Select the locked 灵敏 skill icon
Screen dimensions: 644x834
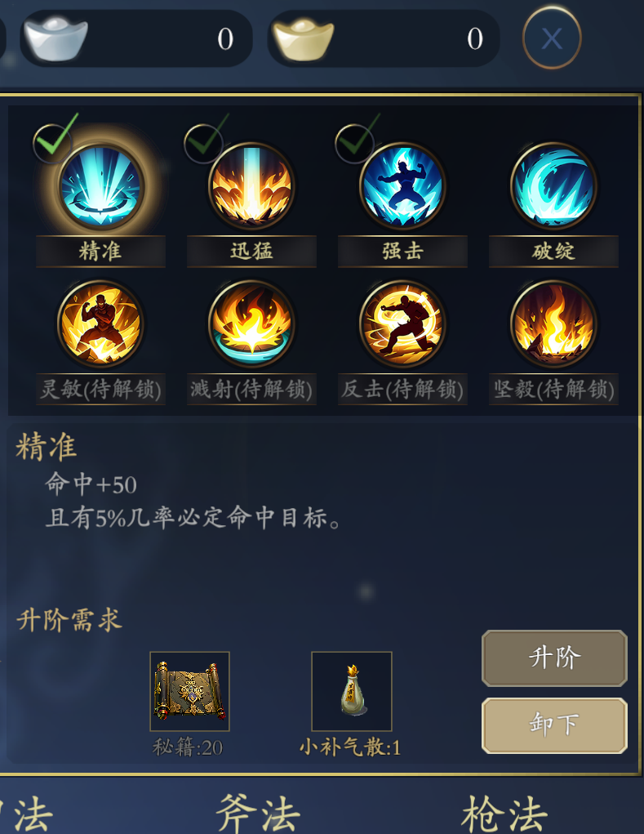[100, 323]
